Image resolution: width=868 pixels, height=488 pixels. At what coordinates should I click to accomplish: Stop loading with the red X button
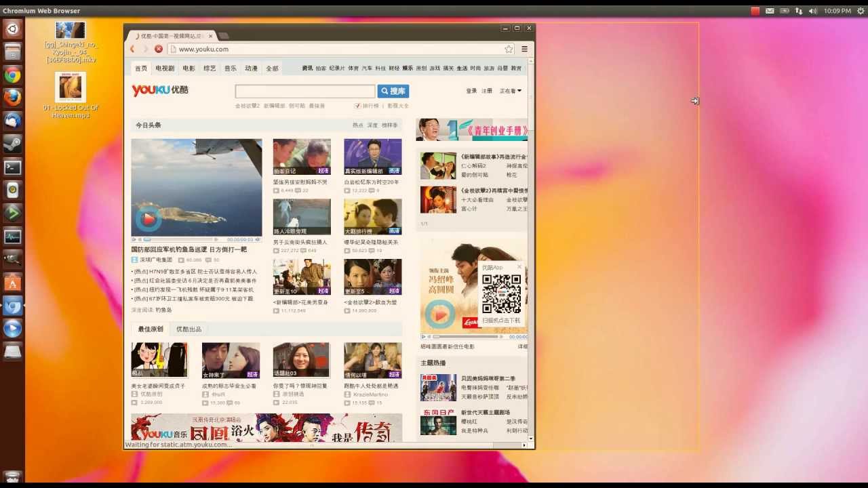coord(159,49)
